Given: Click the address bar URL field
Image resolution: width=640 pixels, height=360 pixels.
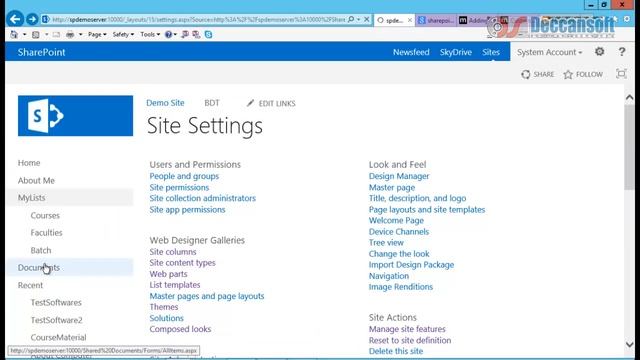Looking at the screenshot, I should click(x=198, y=19).
